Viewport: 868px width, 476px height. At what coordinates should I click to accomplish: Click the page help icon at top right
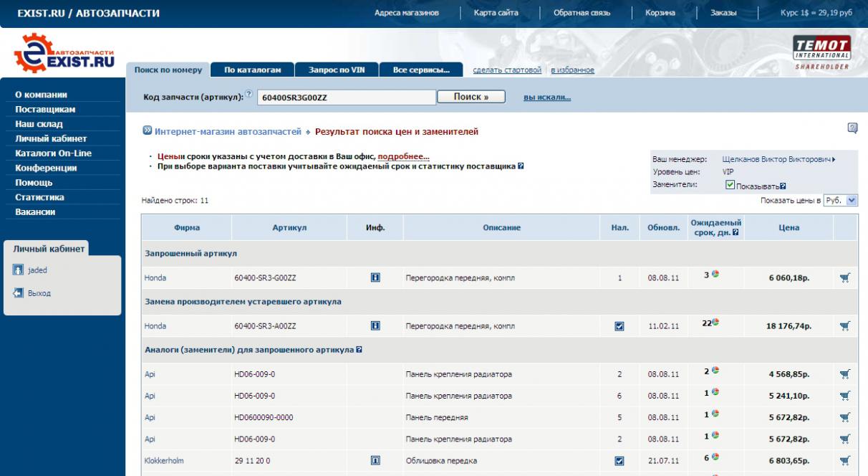852,128
